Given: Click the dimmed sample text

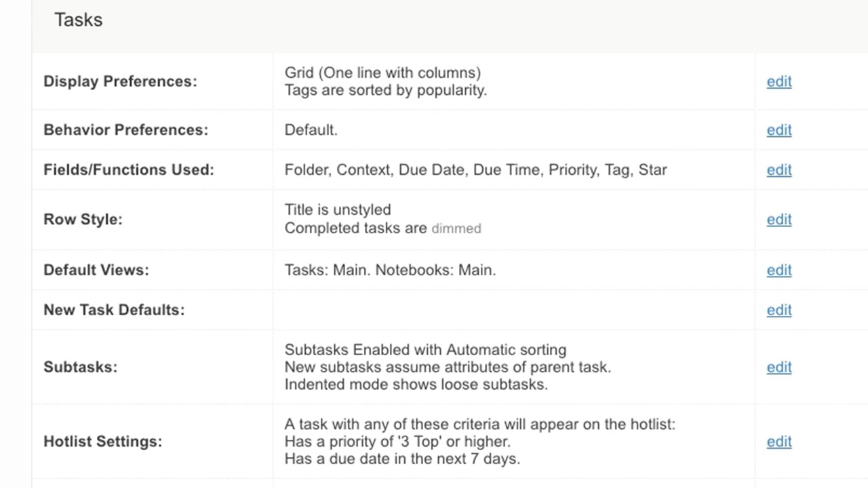Looking at the screenshot, I should [x=456, y=229].
